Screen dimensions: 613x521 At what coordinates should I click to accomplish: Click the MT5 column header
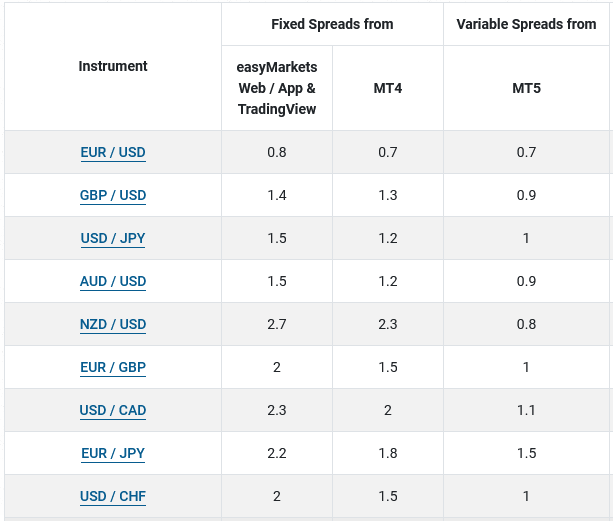pyautogui.click(x=526, y=88)
